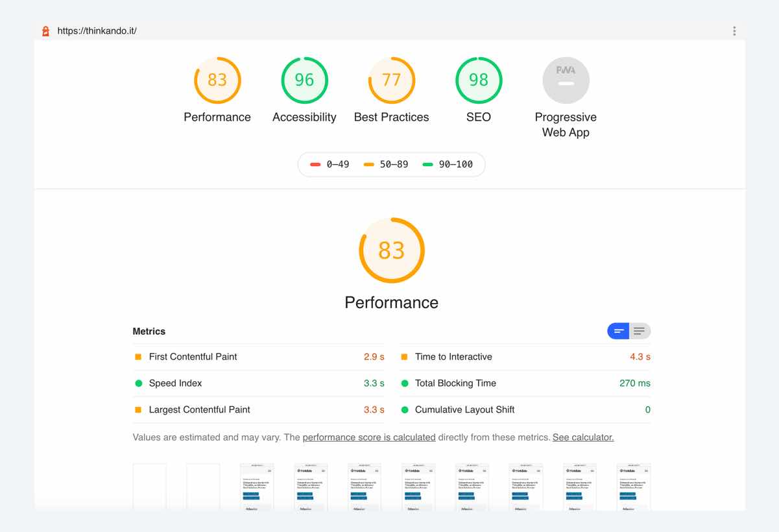Click the Metrics section heading
Screen dimensions: 779x532
point(149,332)
